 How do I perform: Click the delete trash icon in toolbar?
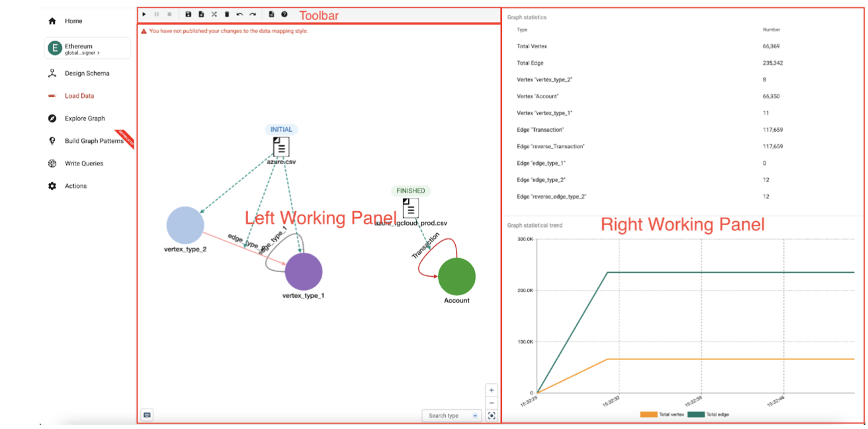226,14
